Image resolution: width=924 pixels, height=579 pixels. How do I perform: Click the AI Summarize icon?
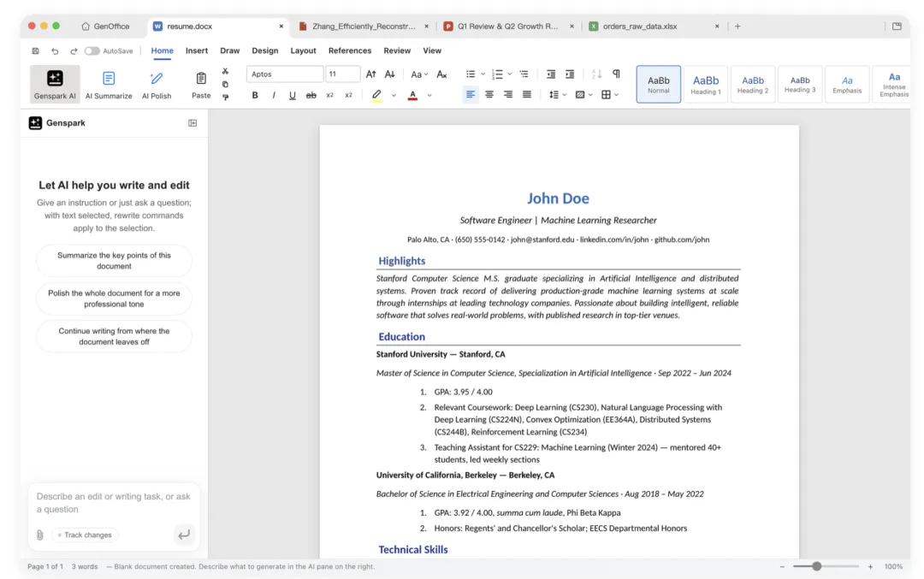109,79
